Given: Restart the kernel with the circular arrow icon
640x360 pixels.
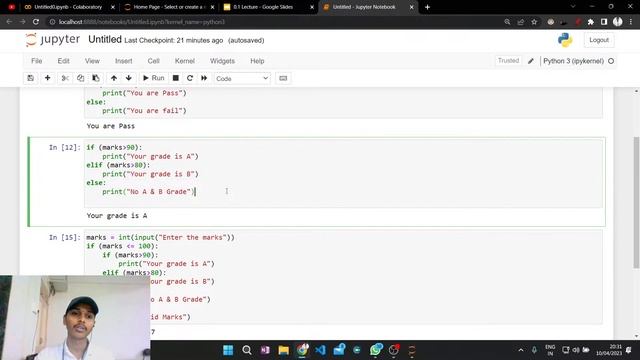Looking at the screenshot, I should pyautogui.click(x=190, y=78).
